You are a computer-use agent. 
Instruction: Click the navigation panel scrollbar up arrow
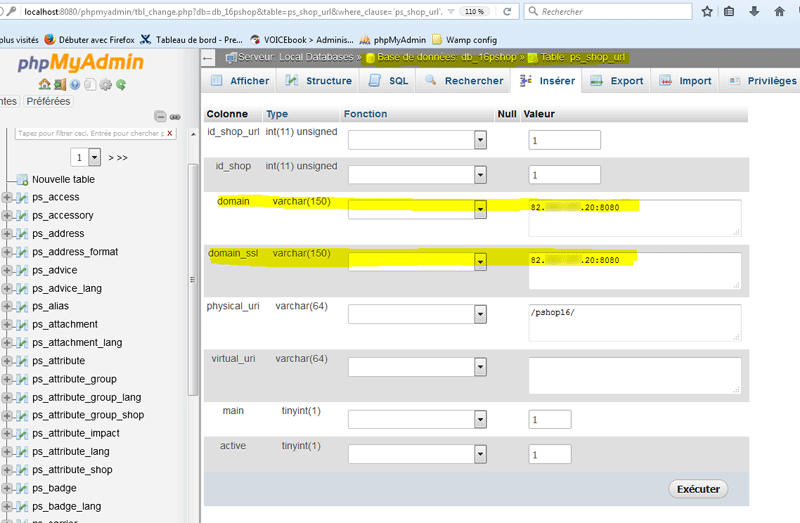(x=193, y=135)
